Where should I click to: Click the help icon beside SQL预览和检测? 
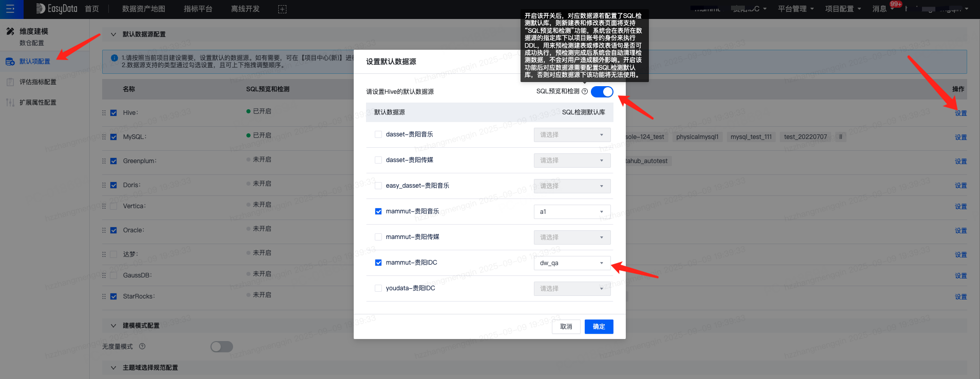click(585, 91)
